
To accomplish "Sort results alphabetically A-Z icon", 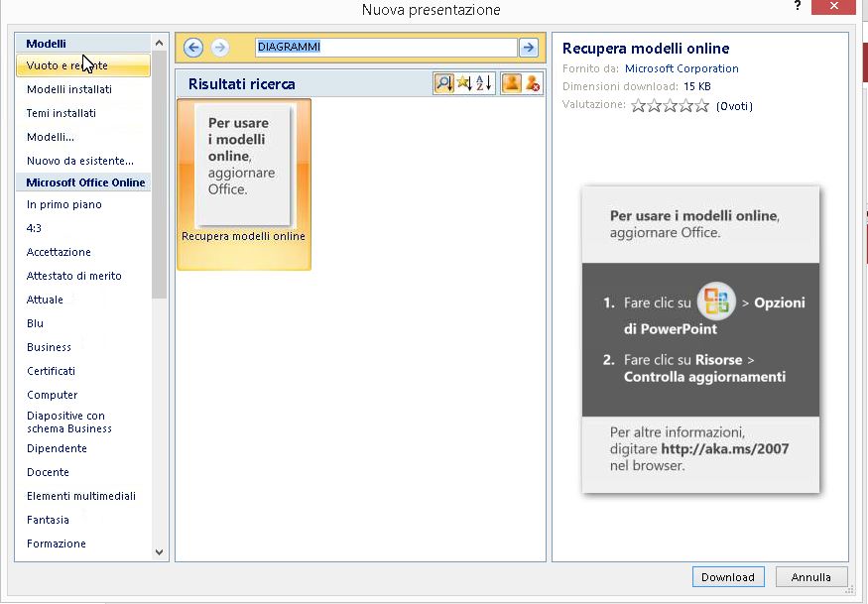I will (x=484, y=83).
